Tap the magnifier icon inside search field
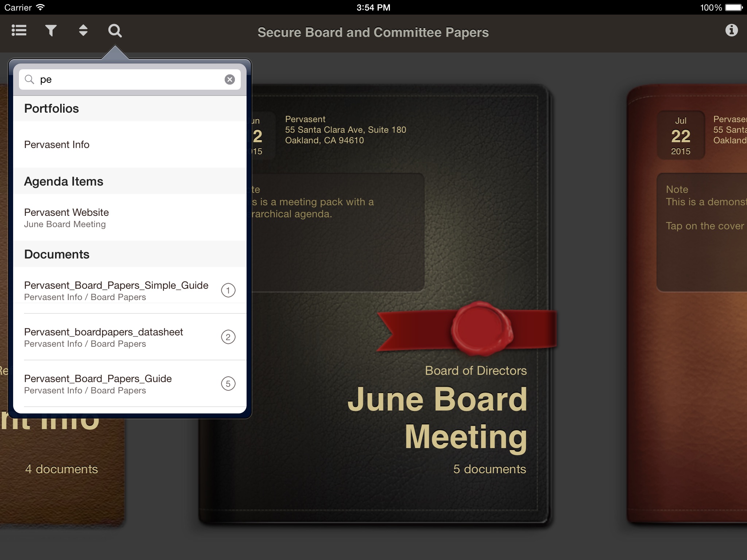 click(30, 79)
